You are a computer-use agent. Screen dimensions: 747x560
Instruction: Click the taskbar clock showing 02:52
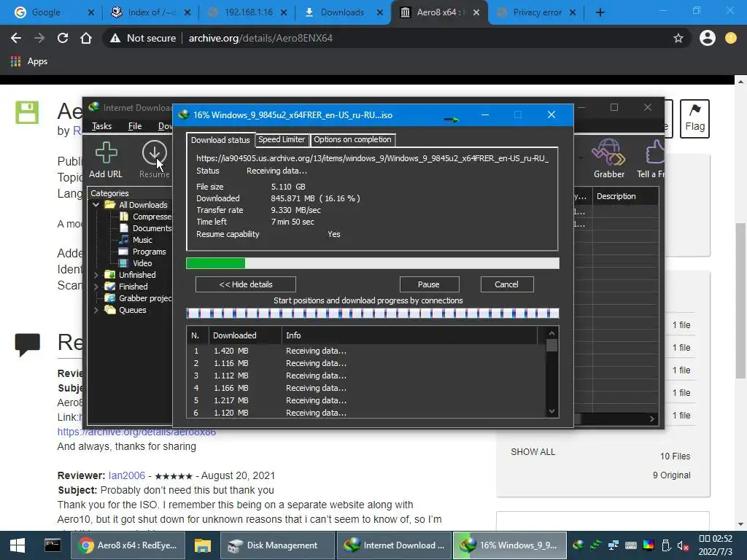pos(716,545)
